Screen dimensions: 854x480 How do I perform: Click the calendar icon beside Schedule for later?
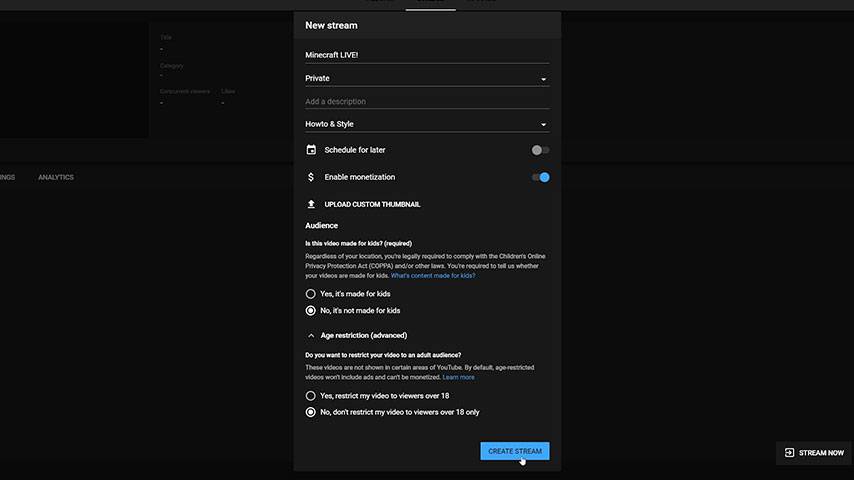click(x=311, y=150)
